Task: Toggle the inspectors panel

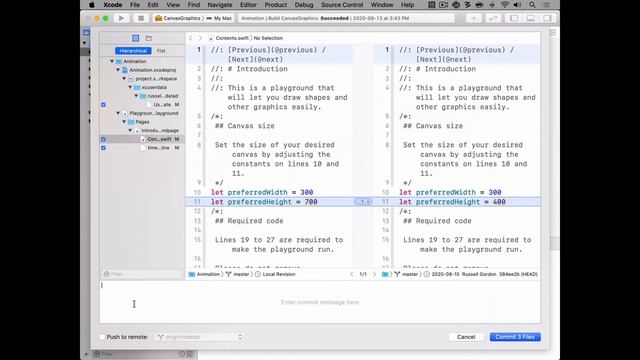Action: (547, 18)
